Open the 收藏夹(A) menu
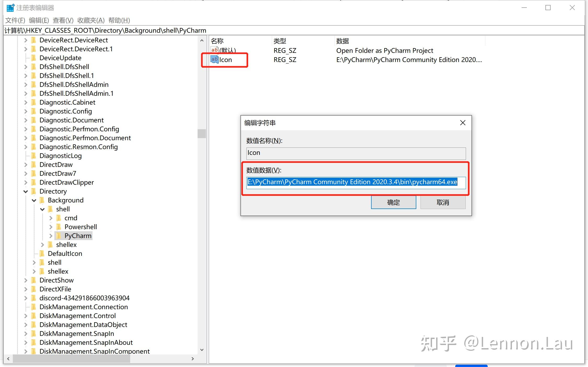Viewport: 588px width, 367px height. [91, 20]
